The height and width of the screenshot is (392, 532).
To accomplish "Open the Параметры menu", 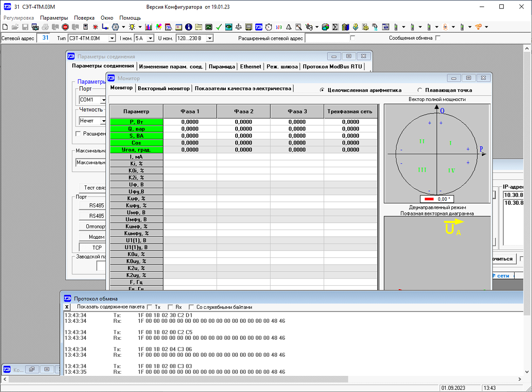I will [x=54, y=18].
